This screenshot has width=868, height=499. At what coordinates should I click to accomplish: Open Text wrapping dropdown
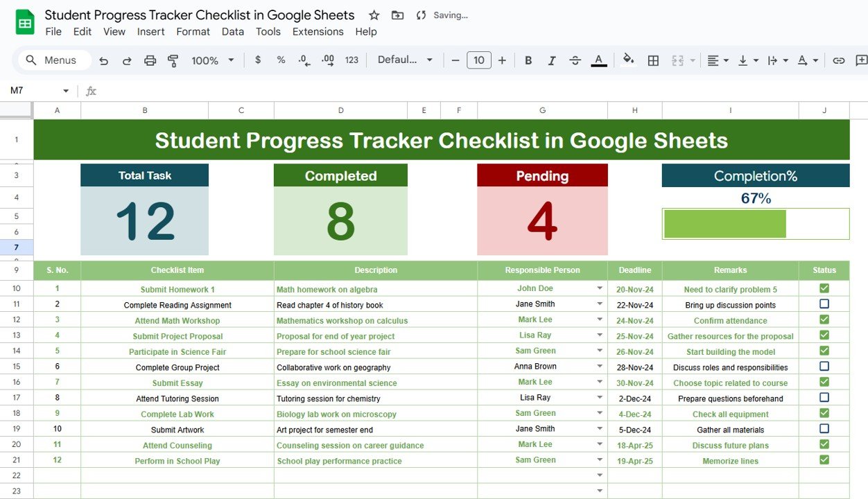(x=779, y=61)
